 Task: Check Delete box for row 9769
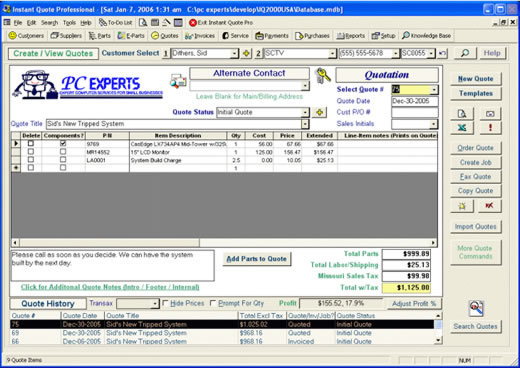[31, 143]
